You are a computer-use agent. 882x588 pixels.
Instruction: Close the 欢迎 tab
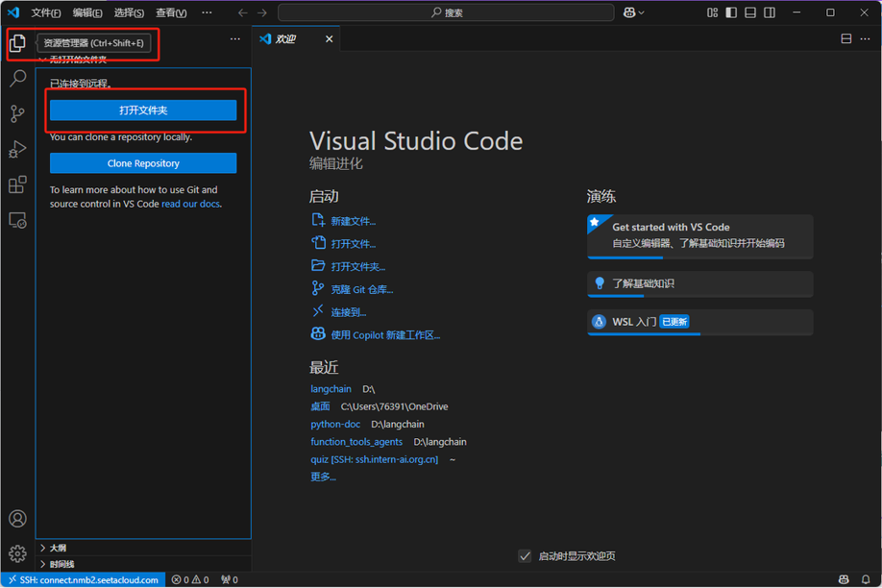click(x=329, y=38)
